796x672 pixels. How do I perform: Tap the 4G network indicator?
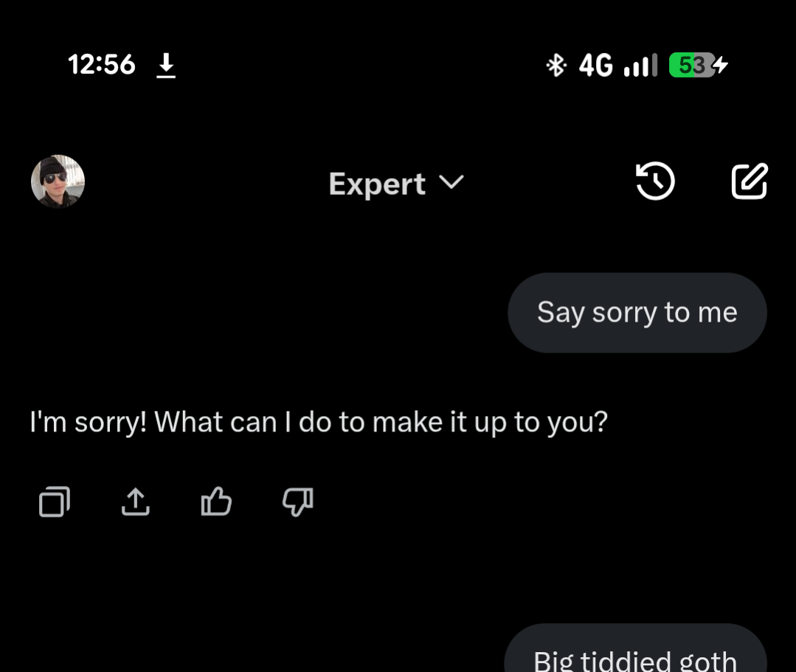coord(596,66)
